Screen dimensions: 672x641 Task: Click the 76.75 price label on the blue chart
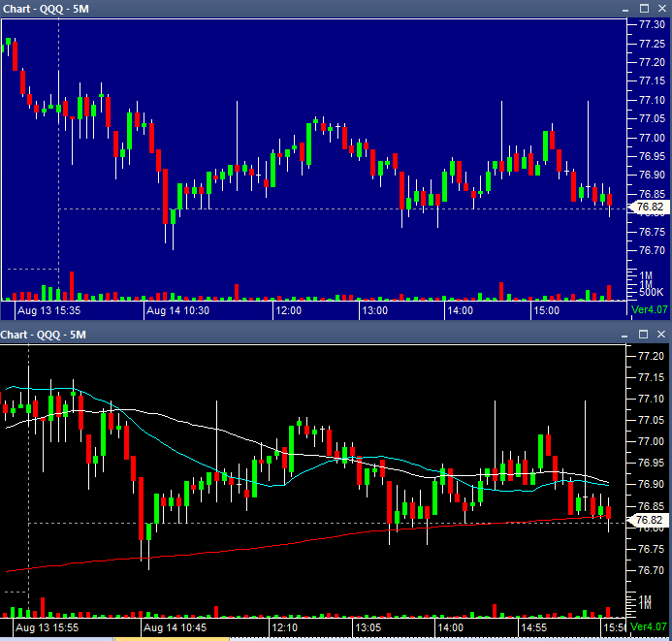pos(652,232)
